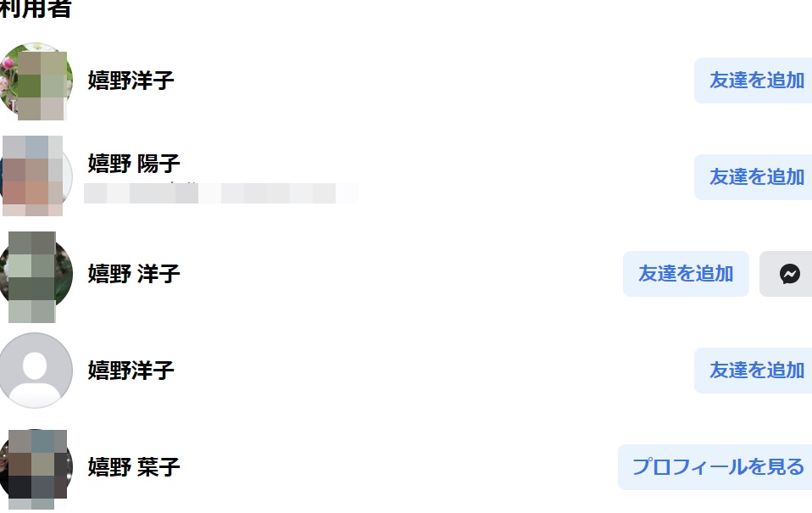
Task: Click プロフィールを見る for 嬉野 葉子
Action: (715, 467)
